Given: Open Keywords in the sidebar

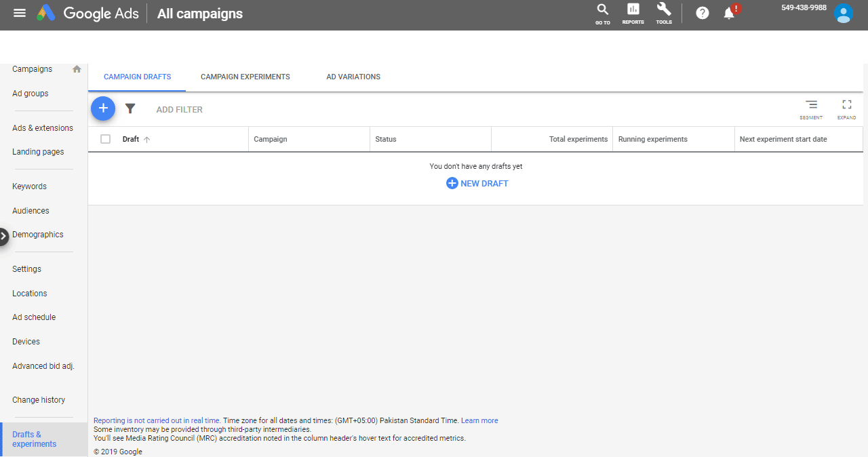Looking at the screenshot, I should [29, 186].
